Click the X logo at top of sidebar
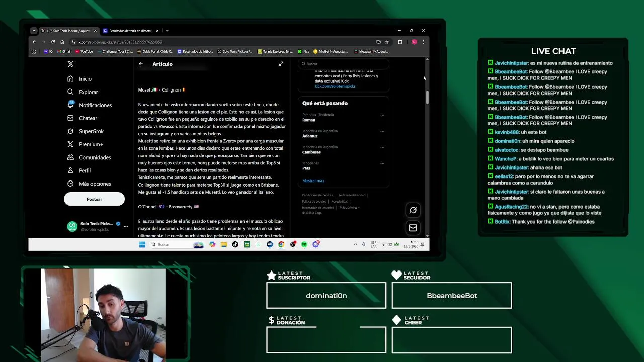Screen dimensions: 644x362 (70, 64)
